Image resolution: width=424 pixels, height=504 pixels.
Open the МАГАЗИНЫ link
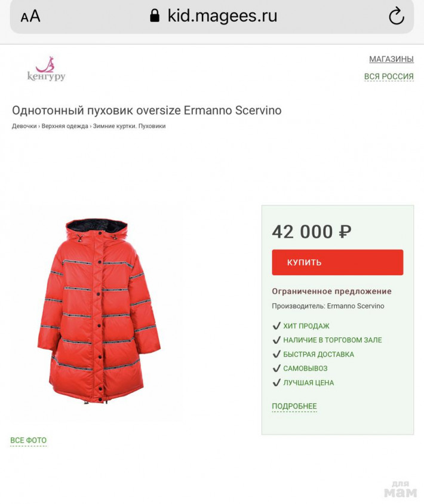391,59
